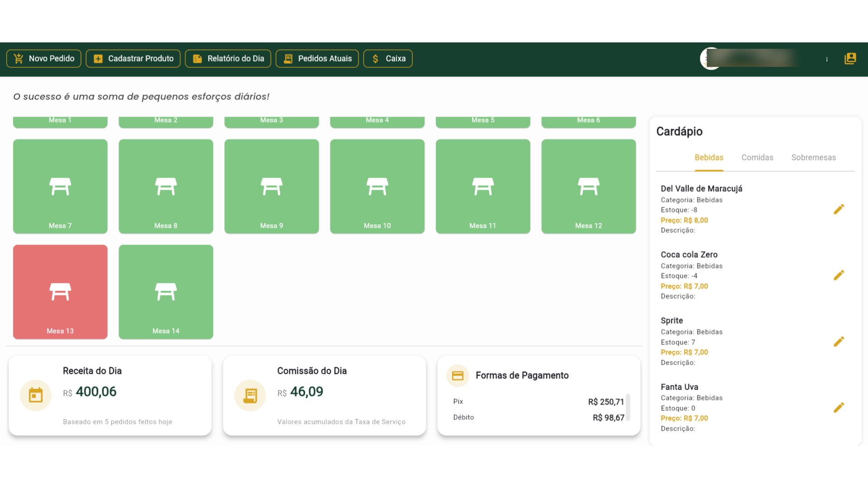Edit the Del Valle de Maracujá product
Image resolution: width=868 pixels, height=488 pixels.
(x=839, y=209)
